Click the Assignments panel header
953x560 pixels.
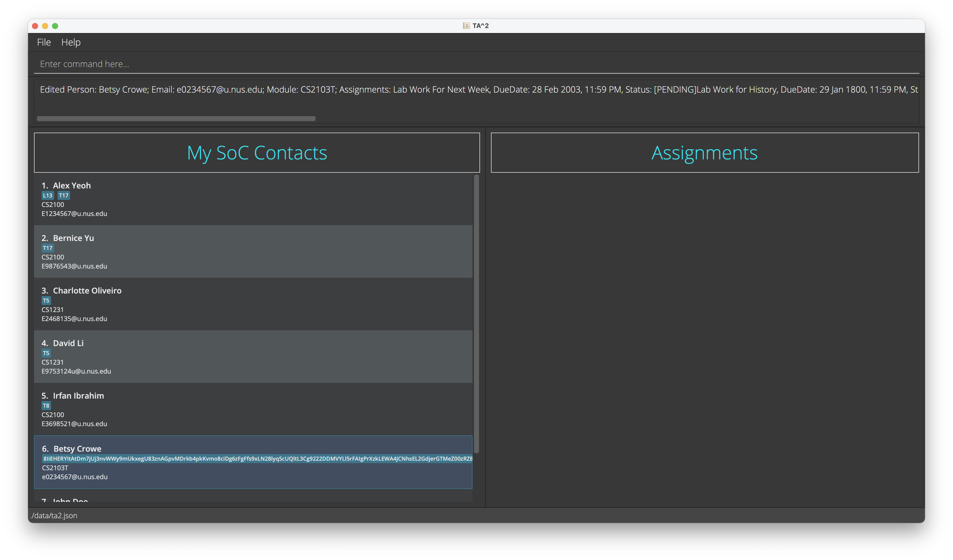click(704, 153)
